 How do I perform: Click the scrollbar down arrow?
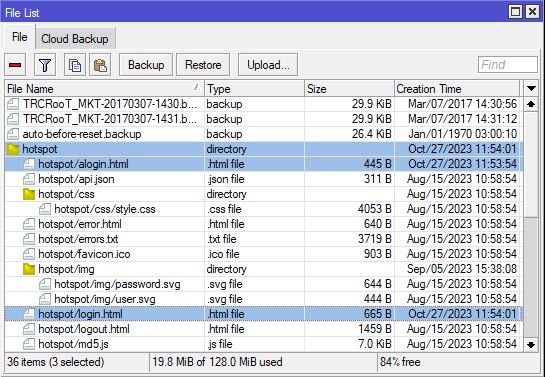tap(531, 345)
